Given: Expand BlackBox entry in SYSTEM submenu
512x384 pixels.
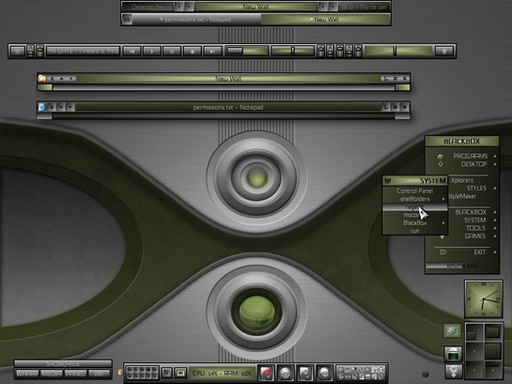Looking at the screenshot, I should point(415,223).
